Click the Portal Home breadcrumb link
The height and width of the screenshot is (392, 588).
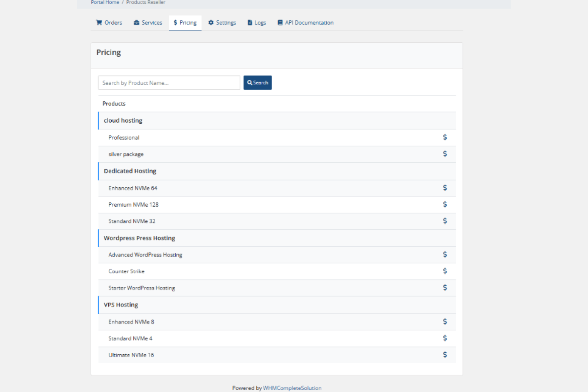[105, 2]
